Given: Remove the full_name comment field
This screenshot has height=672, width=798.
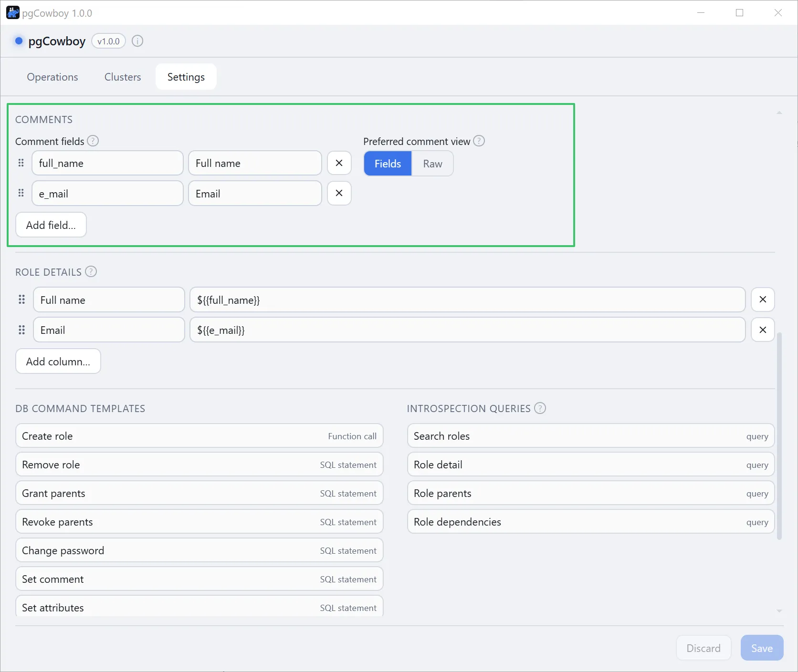Looking at the screenshot, I should 339,163.
